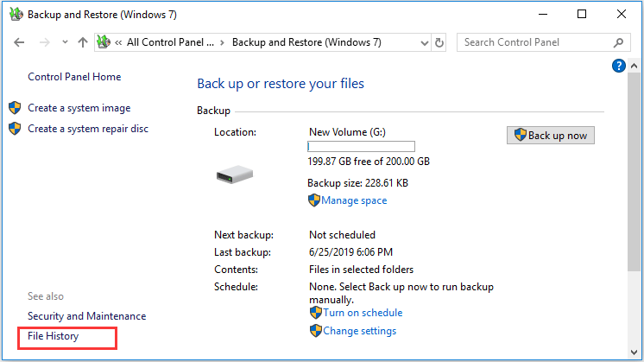
Task: Click the Back up now button
Action: (x=551, y=135)
